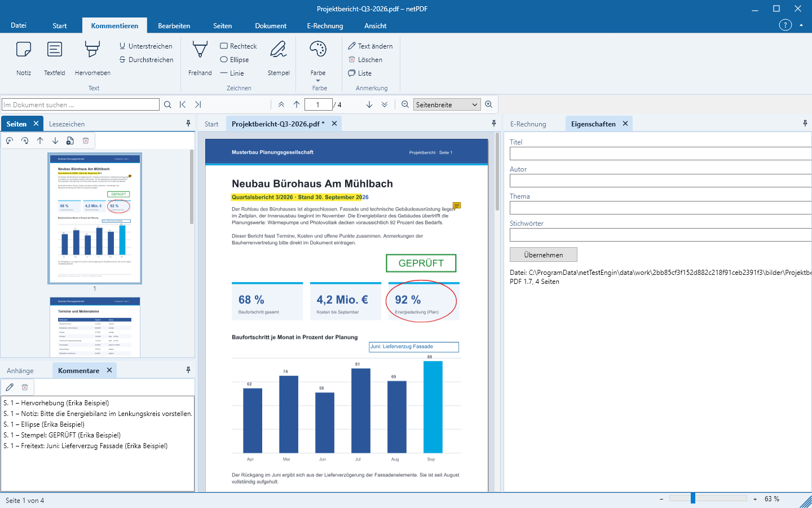
Task: Click the Titel input field
Action: (660, 154)
